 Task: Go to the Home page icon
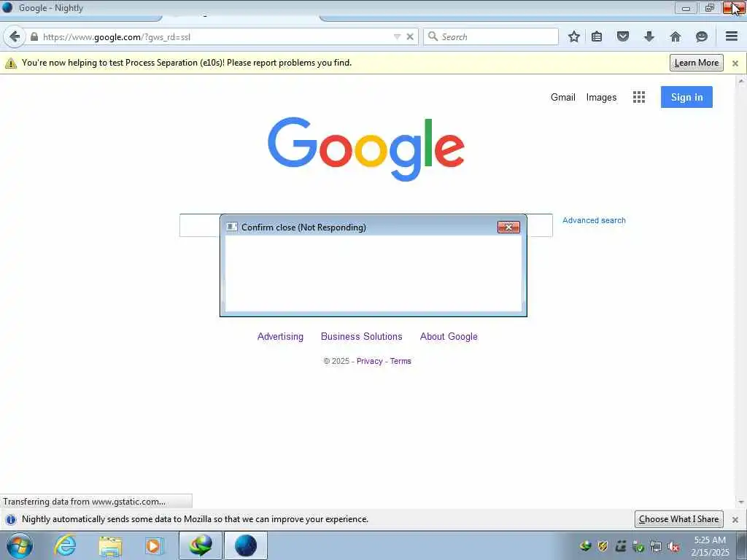[675, 36]
